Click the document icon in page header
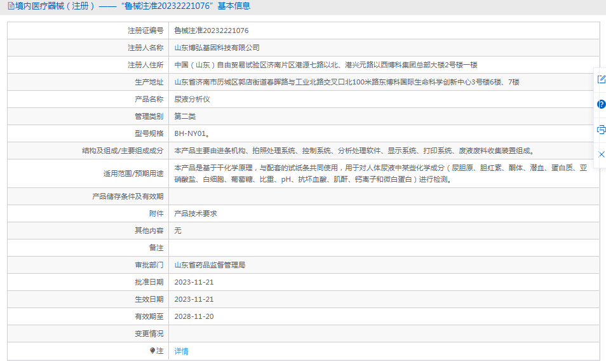Screen dimensions: 606x364 [11, 6]
